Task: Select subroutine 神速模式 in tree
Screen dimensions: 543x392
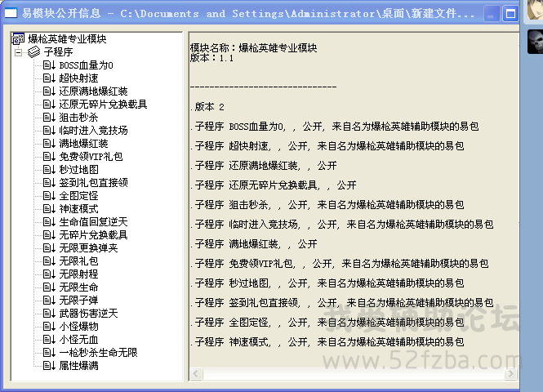Action: point(78,209)
